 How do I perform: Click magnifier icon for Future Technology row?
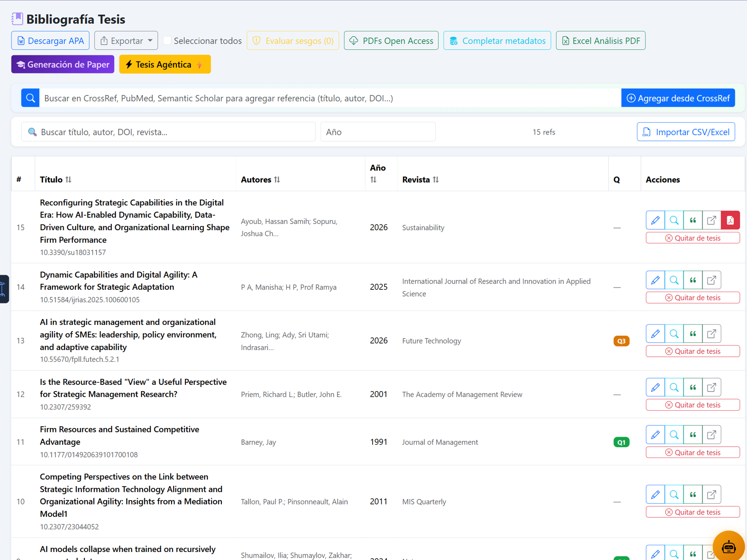tap(674, 334)
